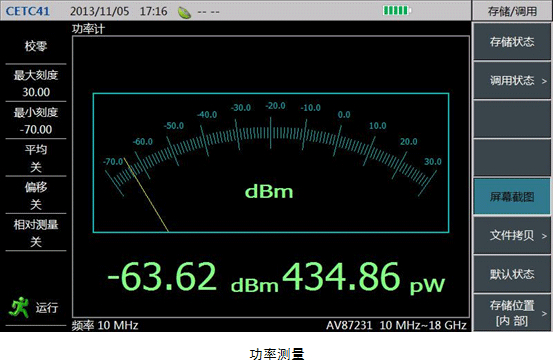Toggle 偏移 offset setting
This screenshot has width=553, height=364.
click(x=36, y=195)
